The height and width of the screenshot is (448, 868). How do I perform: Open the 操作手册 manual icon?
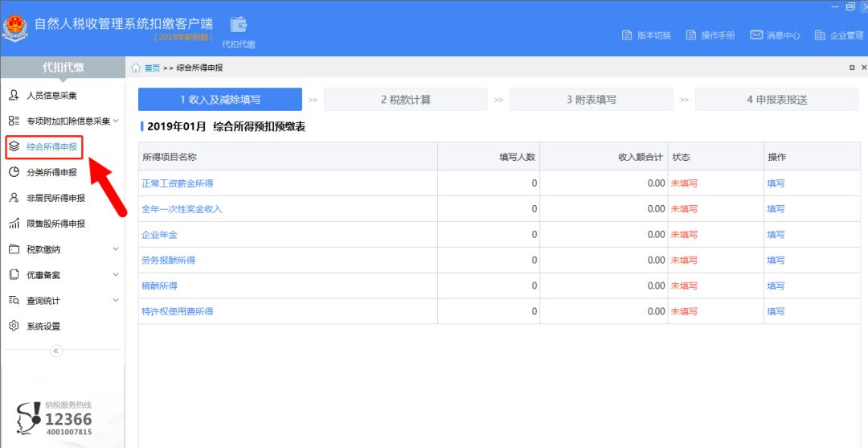pyautogui.click(x=691, y=35)
